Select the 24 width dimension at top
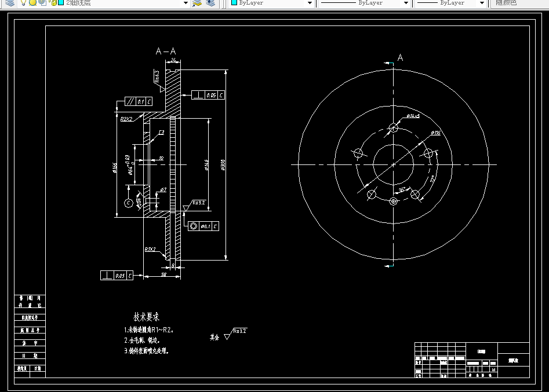 pos(173,60)
